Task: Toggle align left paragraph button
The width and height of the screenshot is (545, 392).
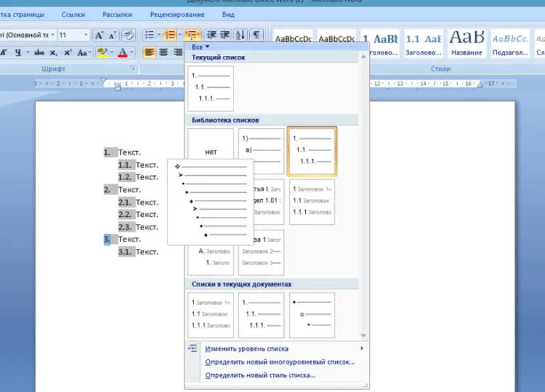Action: [149, 52]
